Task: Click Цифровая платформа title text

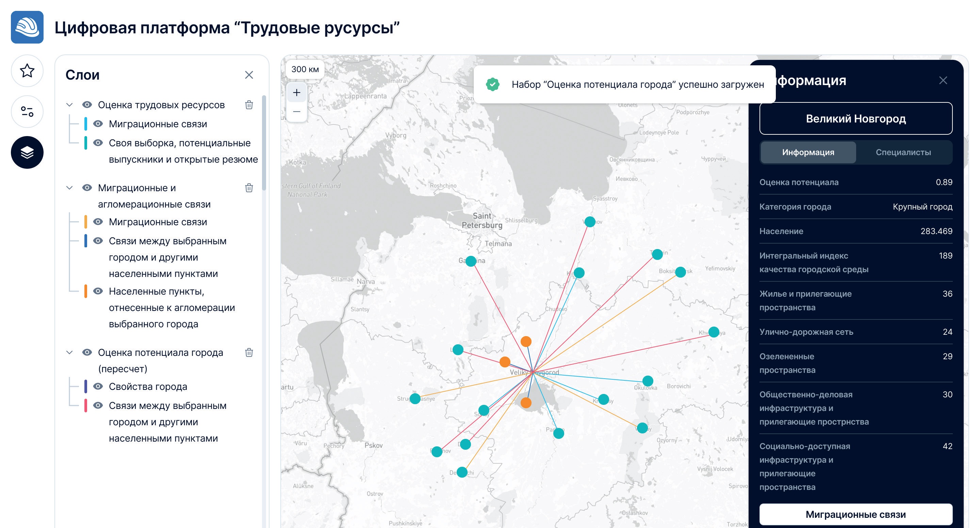Action: coord(227,28)
